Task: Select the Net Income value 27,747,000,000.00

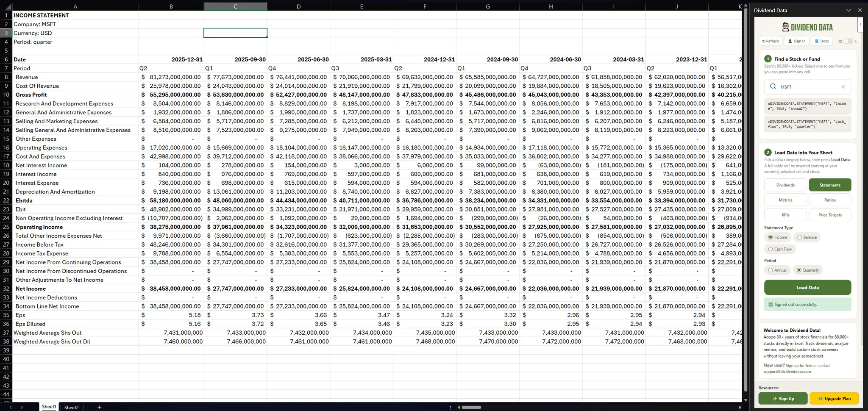Action: (235, 289)
